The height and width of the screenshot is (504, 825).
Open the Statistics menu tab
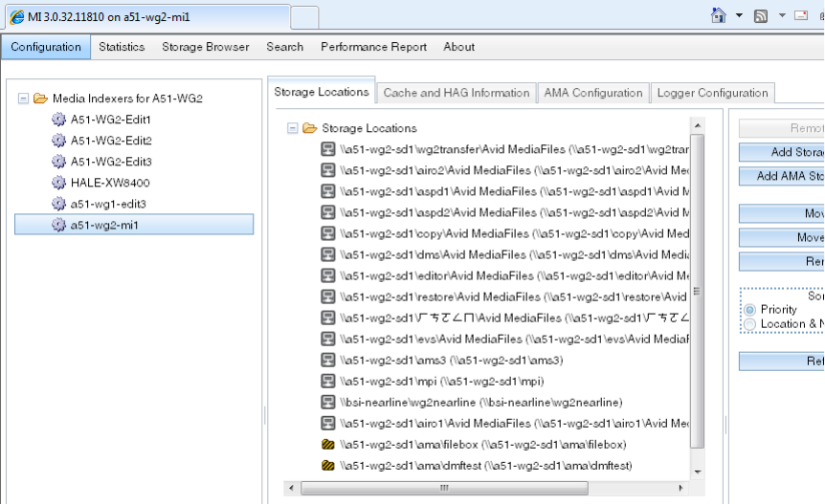point(122,47)
